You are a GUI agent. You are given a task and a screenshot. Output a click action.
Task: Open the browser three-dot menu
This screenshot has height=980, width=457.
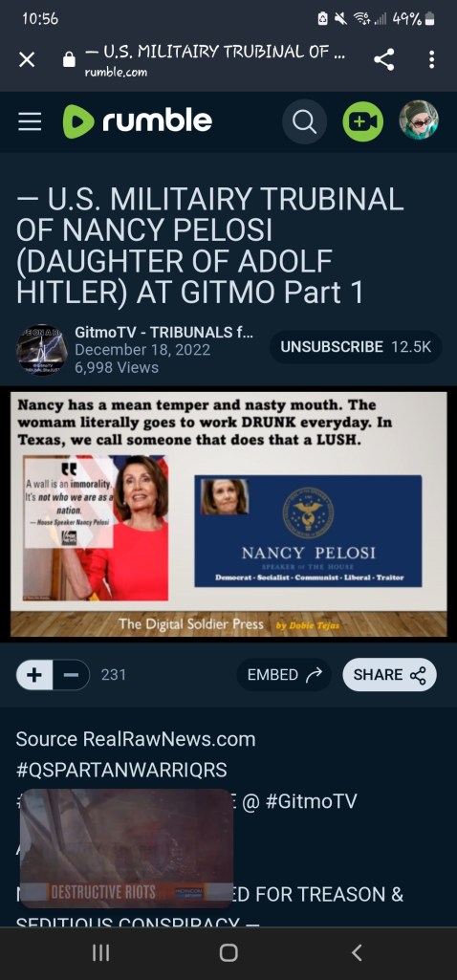coord(431,60)
